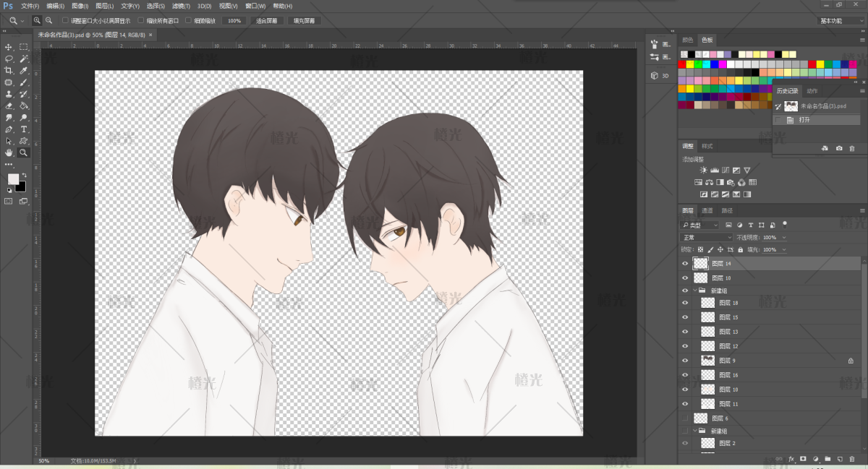Open the blend mode dropdown showing 正常
Image resolution: width=868 pixels, height=469 pixels.
point(707,237)
